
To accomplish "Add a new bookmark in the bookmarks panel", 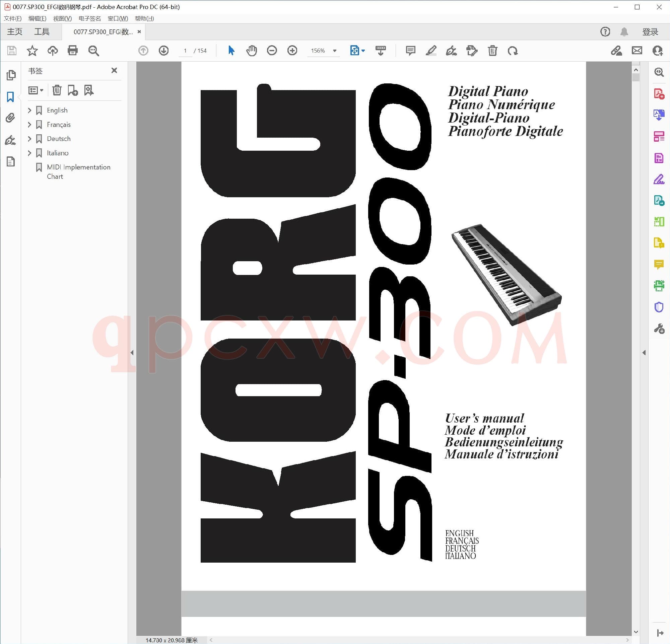I will [72, 90].
